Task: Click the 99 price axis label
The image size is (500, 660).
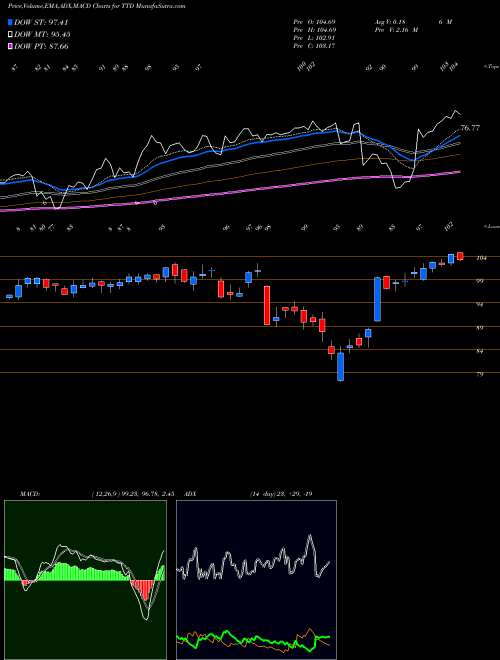Action: pos(480,281)
